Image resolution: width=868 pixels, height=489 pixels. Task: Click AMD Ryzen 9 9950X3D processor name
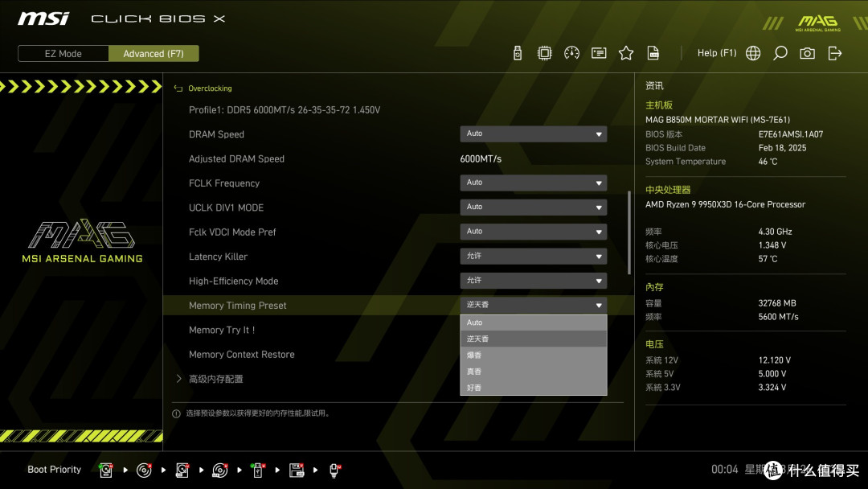tap(725, 204)
